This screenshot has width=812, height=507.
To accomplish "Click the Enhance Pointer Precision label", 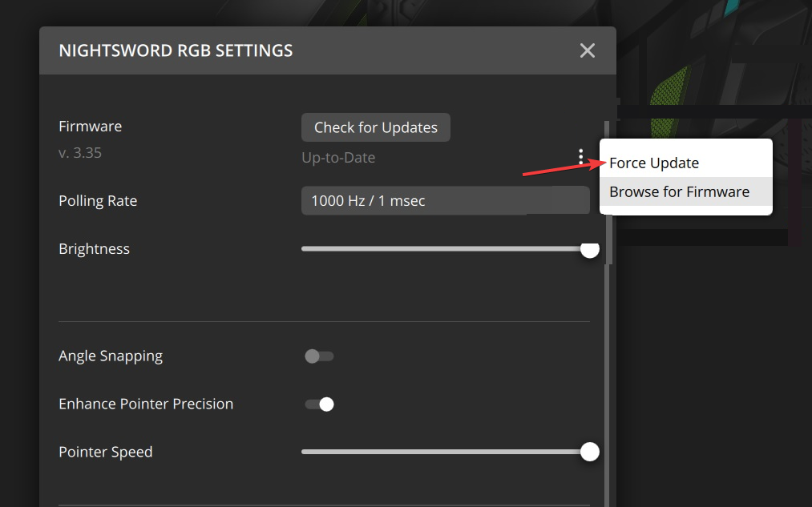I will click(x=146, y=404).
